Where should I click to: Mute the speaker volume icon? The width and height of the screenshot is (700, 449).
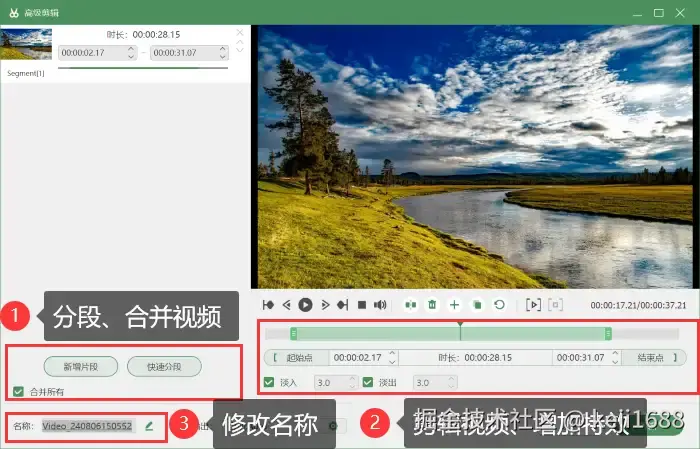point(380,305)
